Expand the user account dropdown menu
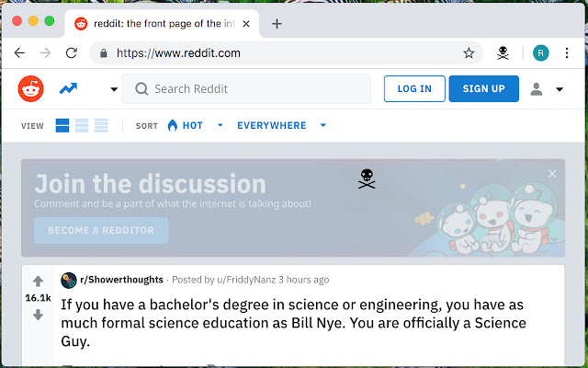The height and width of the screenshot is (368, 588). pos(548,89)
